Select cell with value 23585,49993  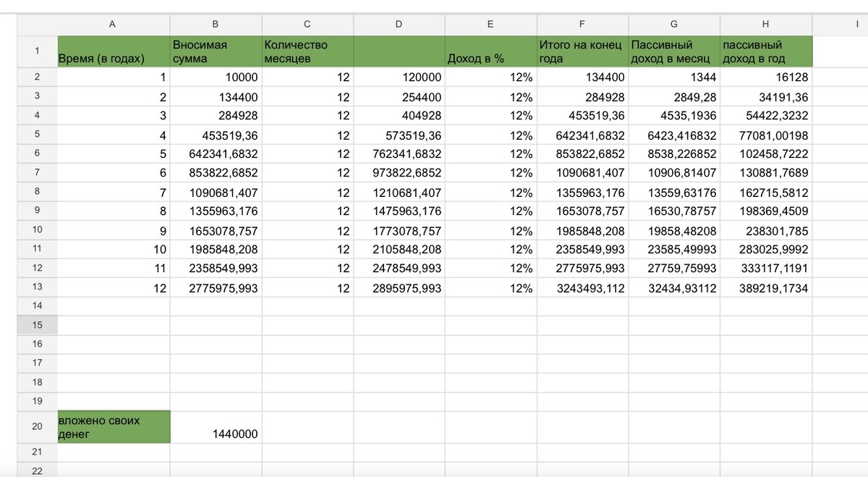674,249
